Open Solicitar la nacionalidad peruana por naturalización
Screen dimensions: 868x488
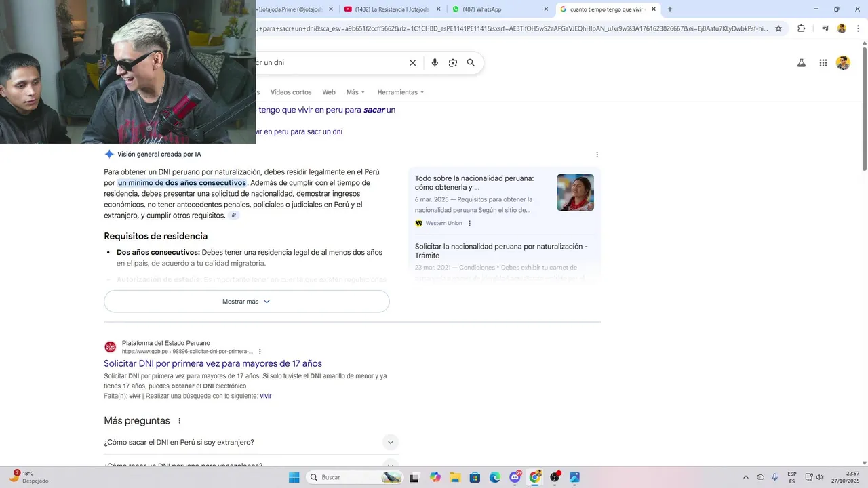[501, 251]
